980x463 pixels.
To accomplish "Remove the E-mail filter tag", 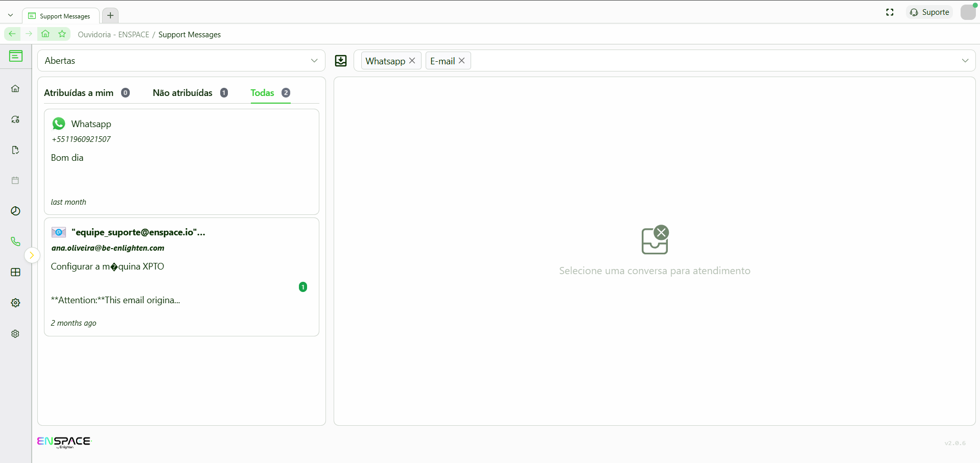I will (462, 61).
